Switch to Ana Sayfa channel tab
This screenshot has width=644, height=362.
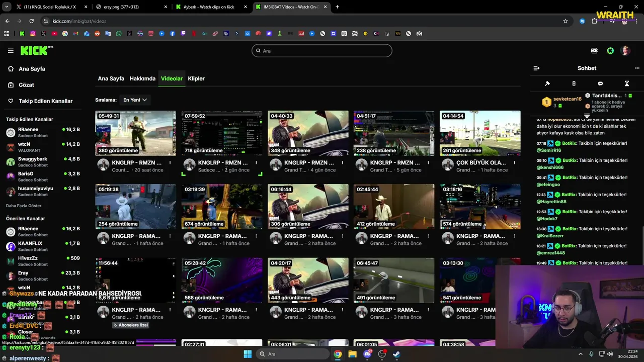tap(111, 78)
